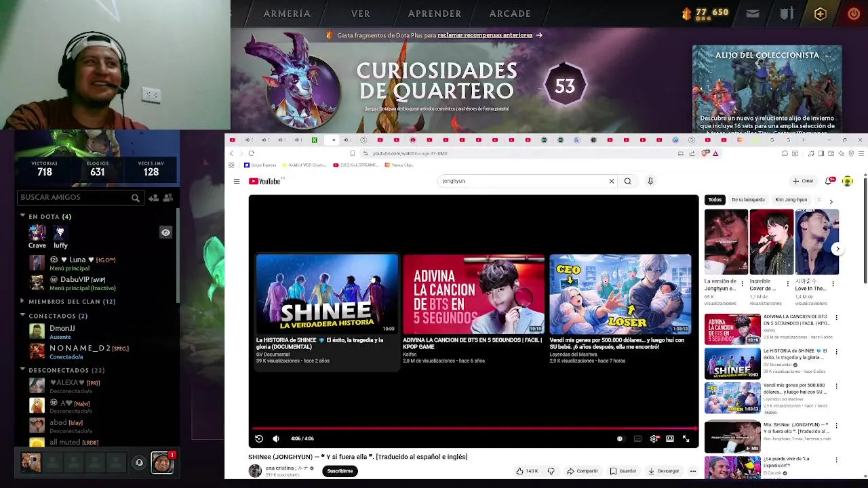Open the Alijo del Coleccionista promo
The height and width of the screenshot is (488, 868).
click(x=767, y=88)
